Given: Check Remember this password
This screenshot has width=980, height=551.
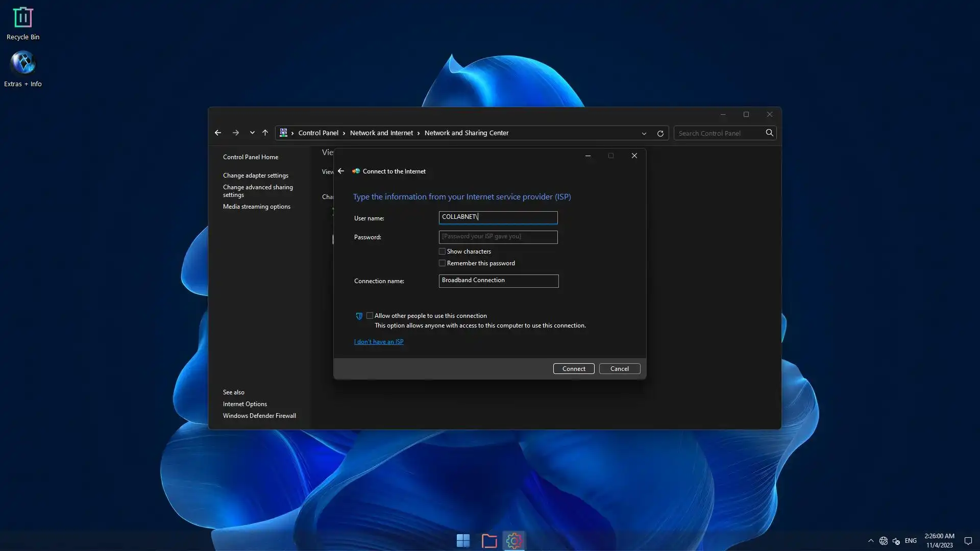Looking at the screenshot, I should [442, 263].
